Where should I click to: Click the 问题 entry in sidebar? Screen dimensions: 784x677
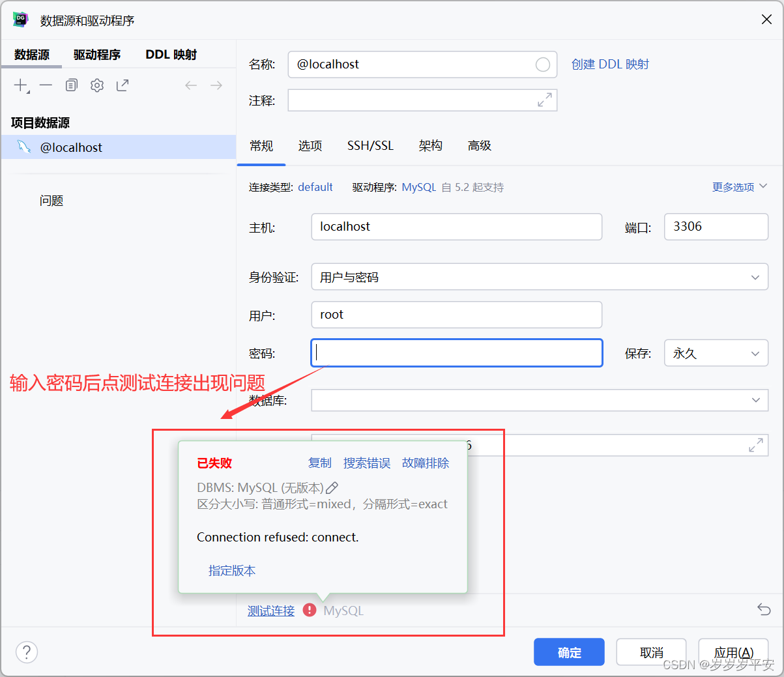pos(51,201)
